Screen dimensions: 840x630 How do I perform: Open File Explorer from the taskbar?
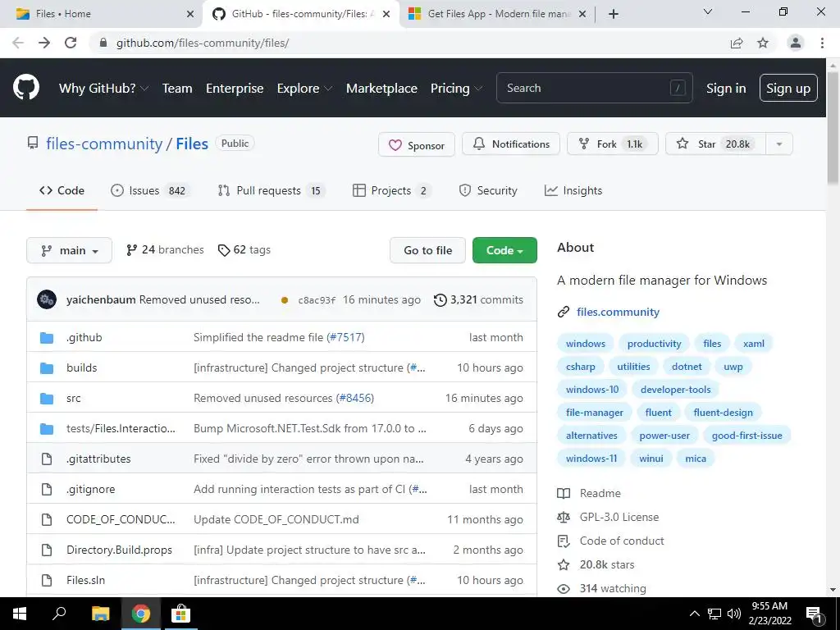pos(101,614)
